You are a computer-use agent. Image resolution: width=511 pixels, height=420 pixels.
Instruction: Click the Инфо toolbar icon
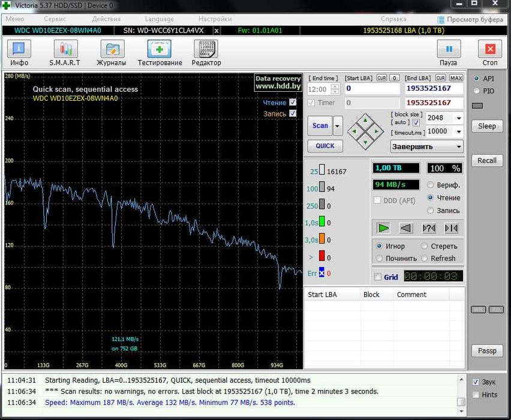click(x=19, y=49)
